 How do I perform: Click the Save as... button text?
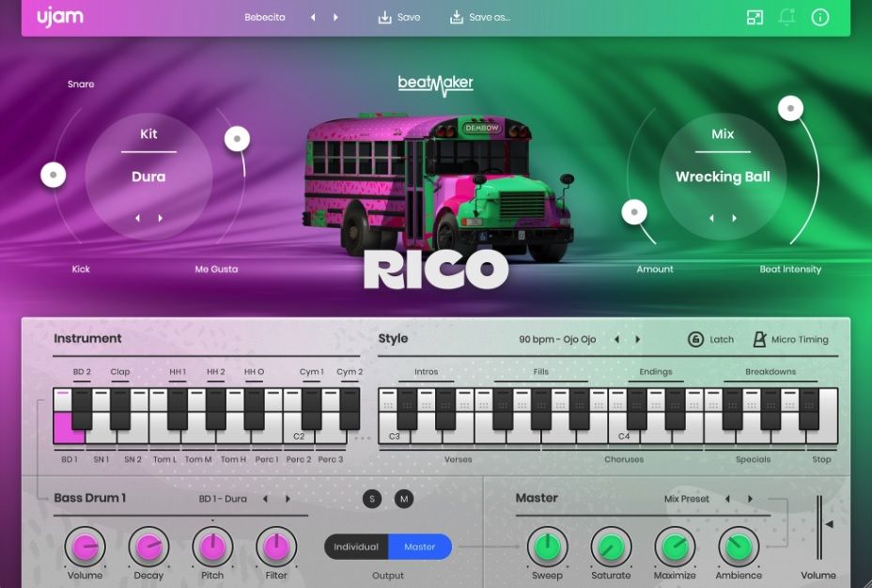tap(490, 17)
